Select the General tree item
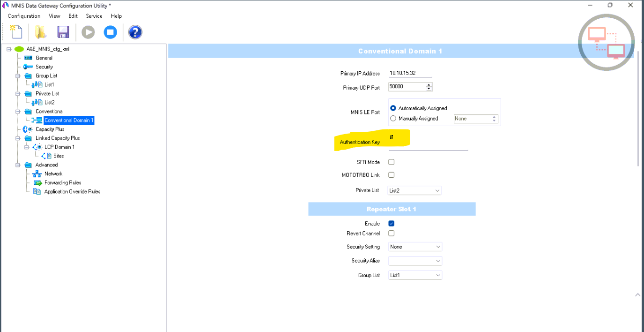The image size is (644, 332). tap(44, 58)
